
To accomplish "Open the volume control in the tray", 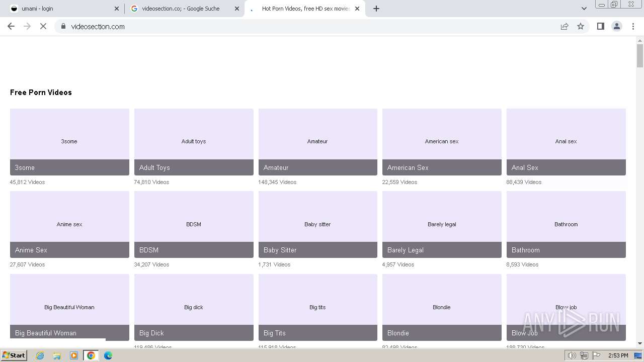I will point(572,355).
